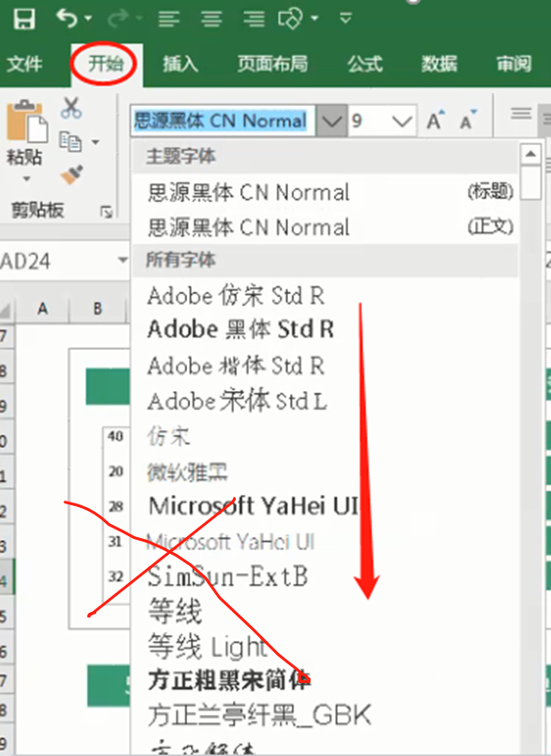Decrease font size with the smaller A
The image size is (551, 756).
point(468,120)
